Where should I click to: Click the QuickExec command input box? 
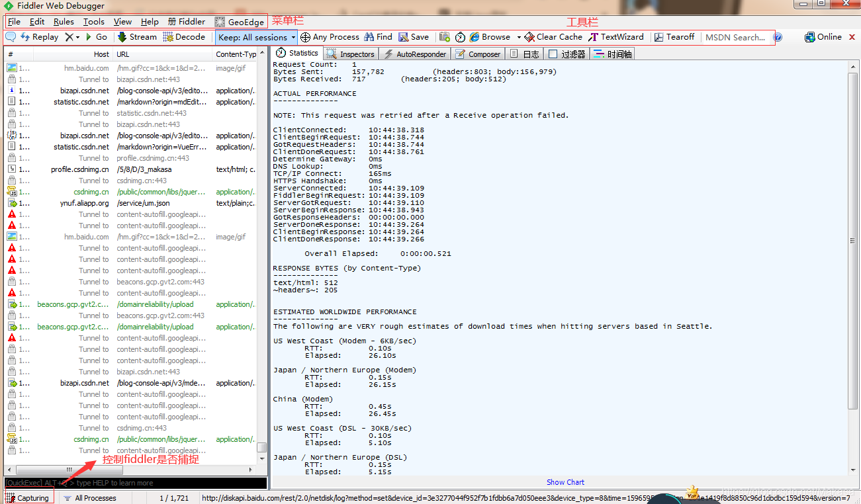(136, 483)
